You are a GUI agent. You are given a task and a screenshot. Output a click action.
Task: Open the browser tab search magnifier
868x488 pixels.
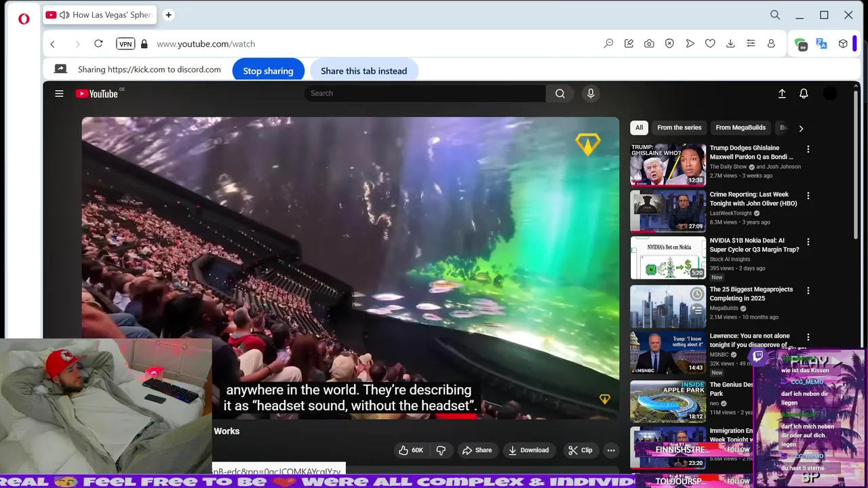click(x=775, y=15)
